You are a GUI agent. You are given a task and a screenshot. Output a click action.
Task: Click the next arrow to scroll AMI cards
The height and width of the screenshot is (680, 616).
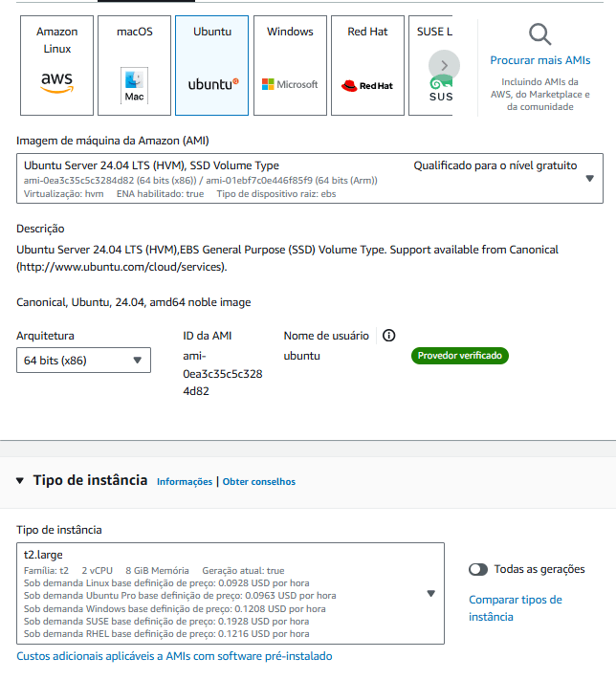point(444,65)
